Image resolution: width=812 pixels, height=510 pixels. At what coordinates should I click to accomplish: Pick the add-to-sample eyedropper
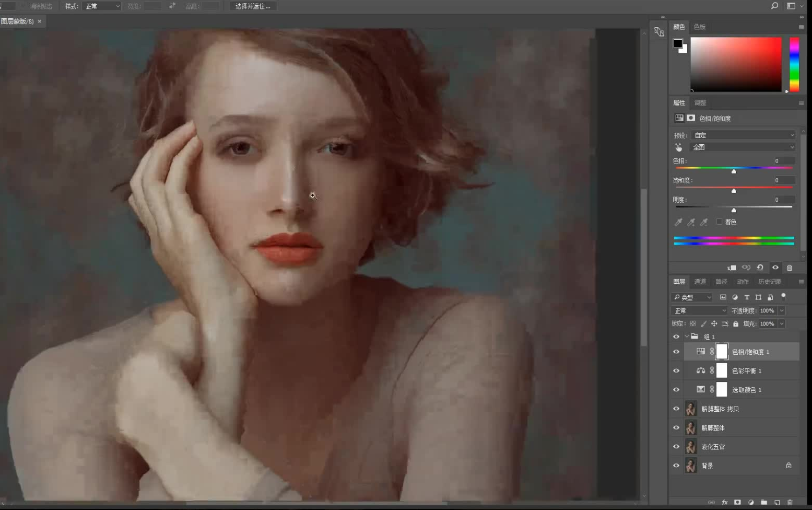click(x=691, y=222)
